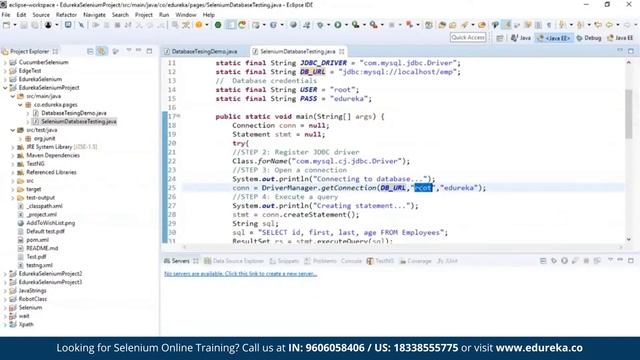
Task: Select pom.xml in Project Explorer
Action: 38,240
